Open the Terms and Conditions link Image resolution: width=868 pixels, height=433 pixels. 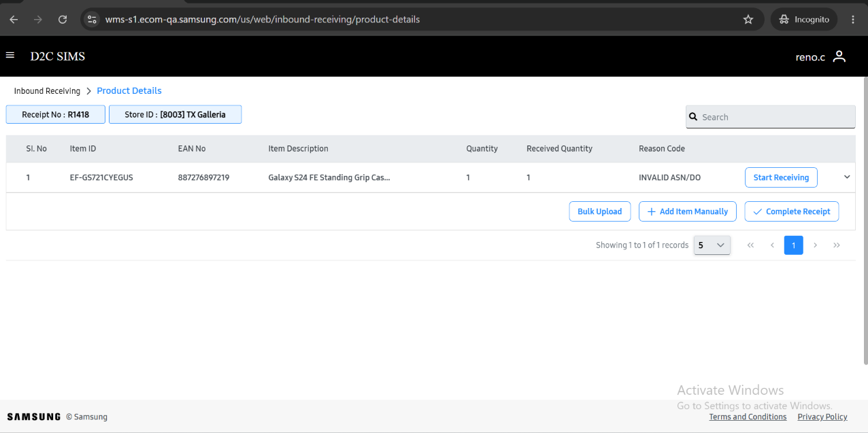pos(748,417)
